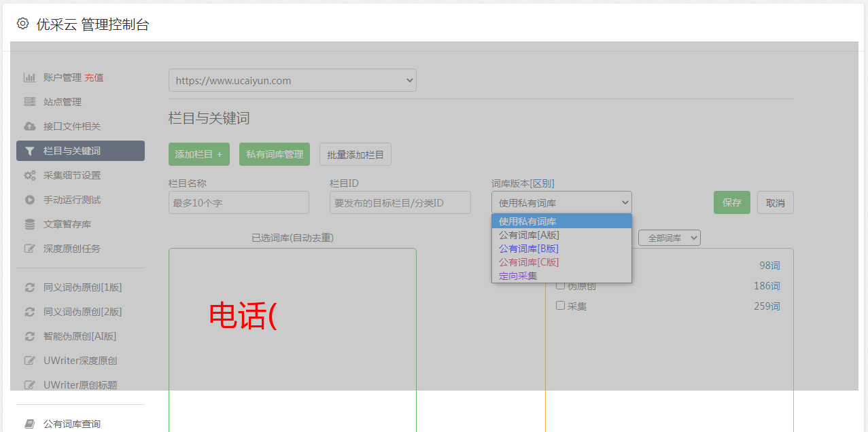Image resolution: width=868 pixels, height=432 pixels.
Task: Open the site URL dropdown
Action: (x=292, y=80)
